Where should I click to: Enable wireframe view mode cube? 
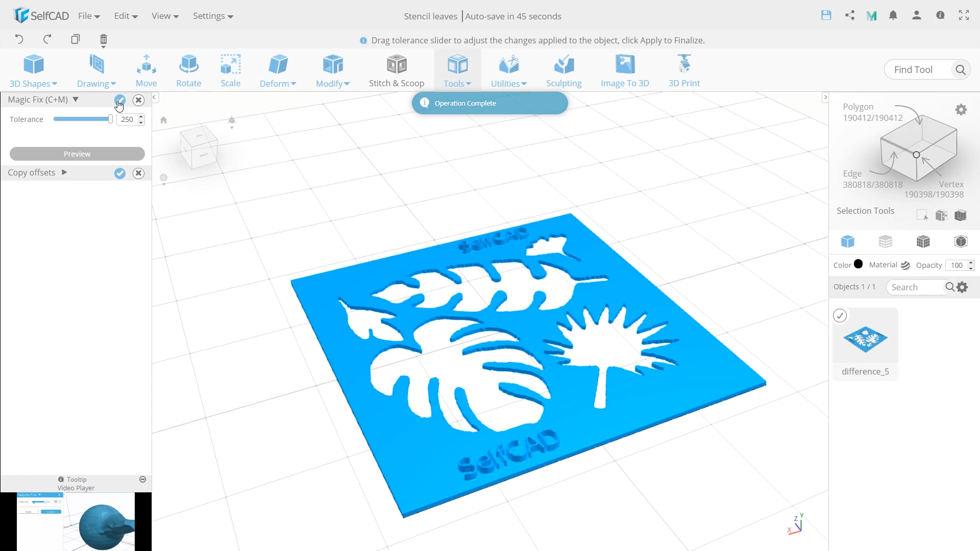click(x=886, y=241)
